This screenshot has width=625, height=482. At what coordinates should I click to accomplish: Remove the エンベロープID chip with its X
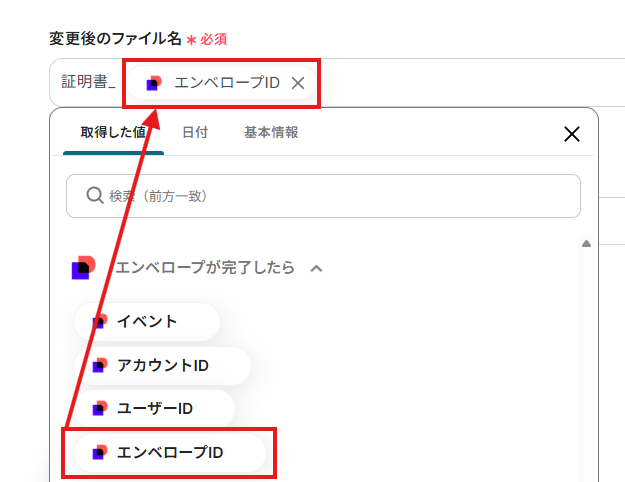point(297,83)
